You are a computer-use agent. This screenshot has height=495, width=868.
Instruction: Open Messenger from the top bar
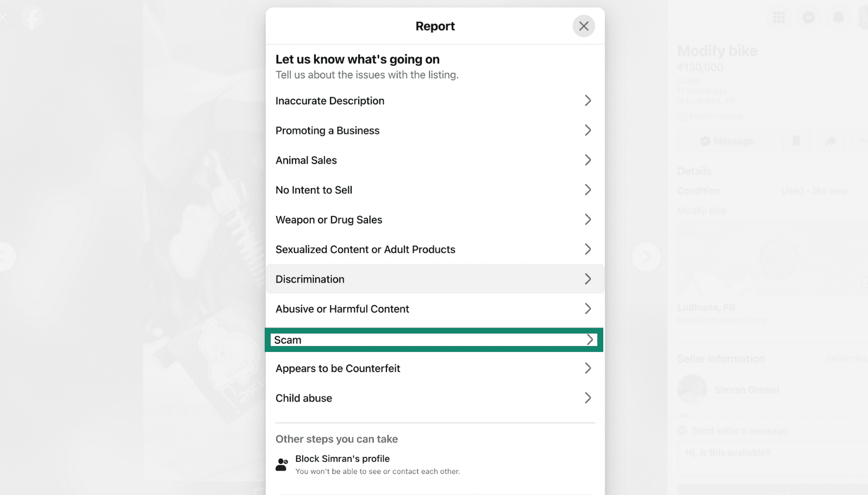click(808, 17)
